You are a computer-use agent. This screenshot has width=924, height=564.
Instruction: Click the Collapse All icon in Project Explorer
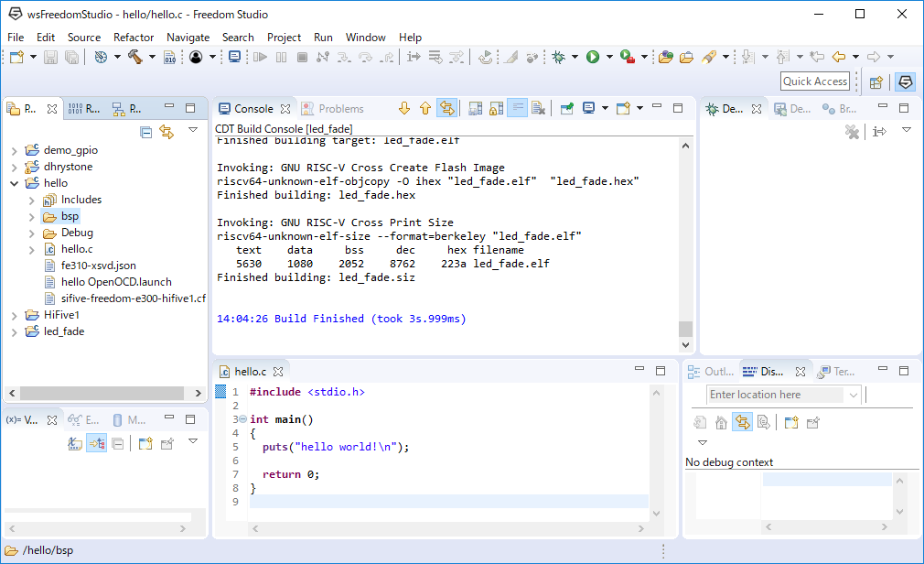(x=146, y=132)
